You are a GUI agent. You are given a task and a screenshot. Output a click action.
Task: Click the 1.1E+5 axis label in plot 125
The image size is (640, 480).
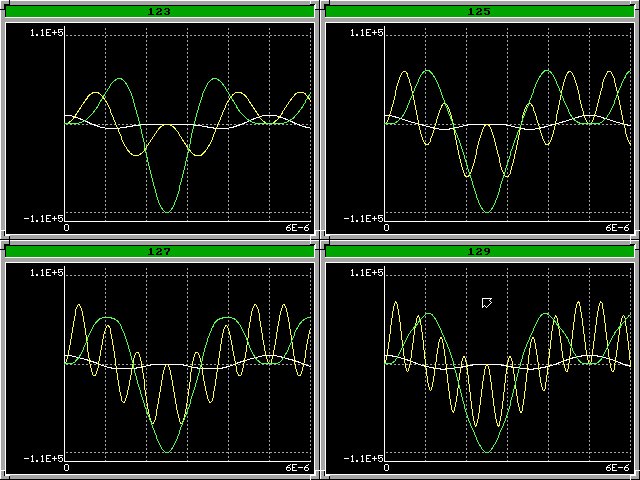366,33
